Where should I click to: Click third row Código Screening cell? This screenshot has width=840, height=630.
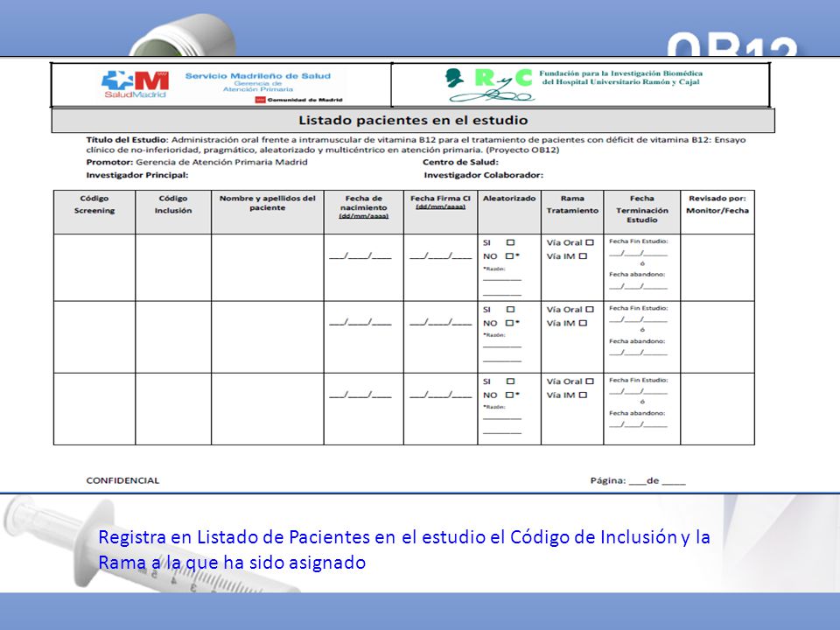pyautogui.click(x=94, y=409)
